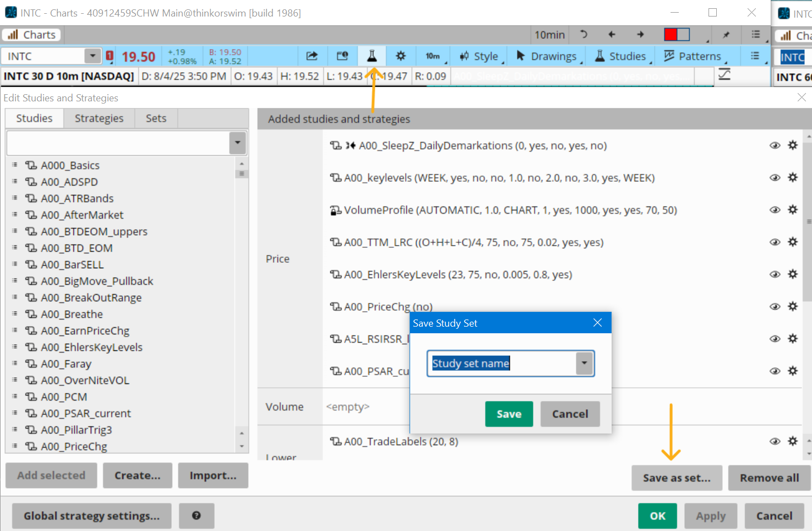Click the flask Edit Studies icon in toolbar

[372, 56]
